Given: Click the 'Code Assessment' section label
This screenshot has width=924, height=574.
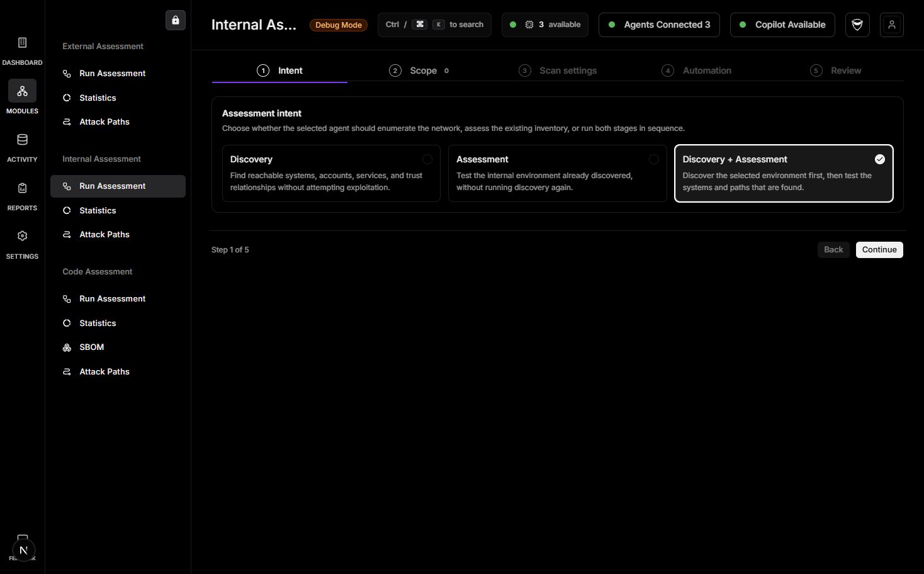Looking at the screenshot, I should (97, 272).
